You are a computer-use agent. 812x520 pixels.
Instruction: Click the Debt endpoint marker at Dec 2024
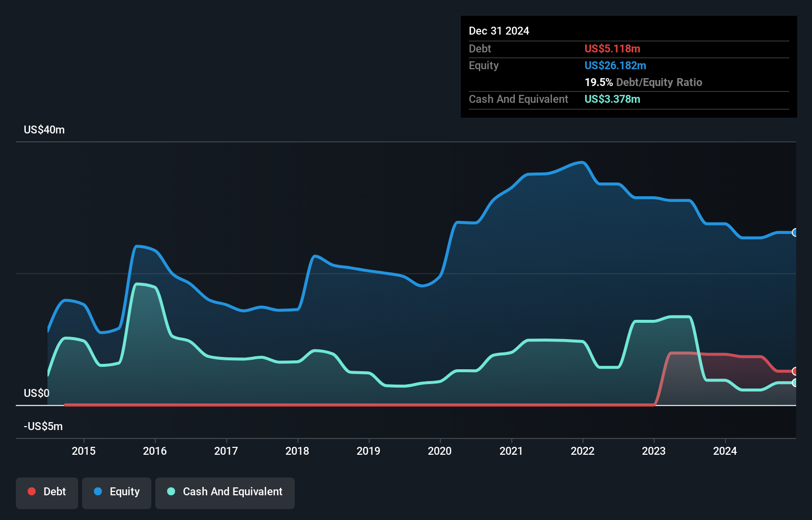(795, 371)
